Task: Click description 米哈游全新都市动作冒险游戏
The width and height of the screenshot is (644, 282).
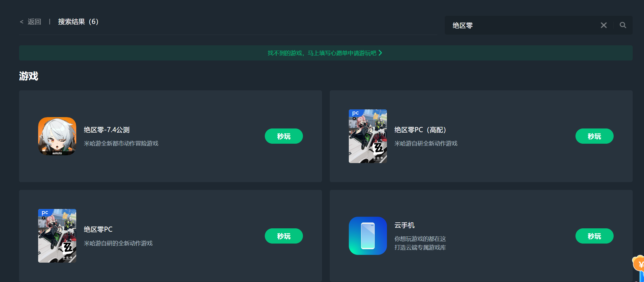Action: [121, 143]
